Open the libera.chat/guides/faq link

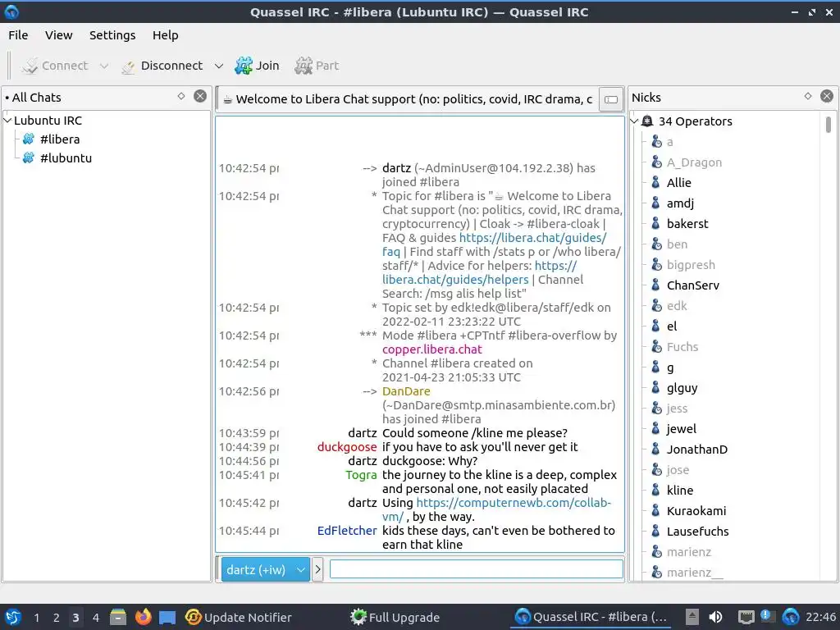point(532,238)
